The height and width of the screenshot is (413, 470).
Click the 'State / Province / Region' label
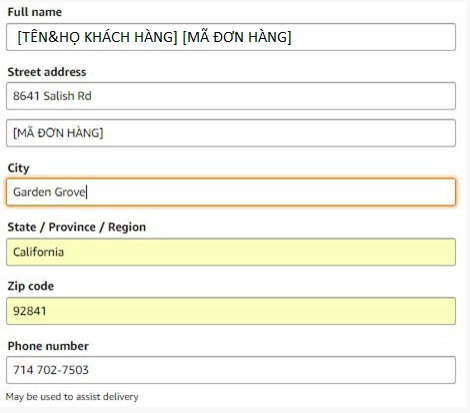pos(77,227)
